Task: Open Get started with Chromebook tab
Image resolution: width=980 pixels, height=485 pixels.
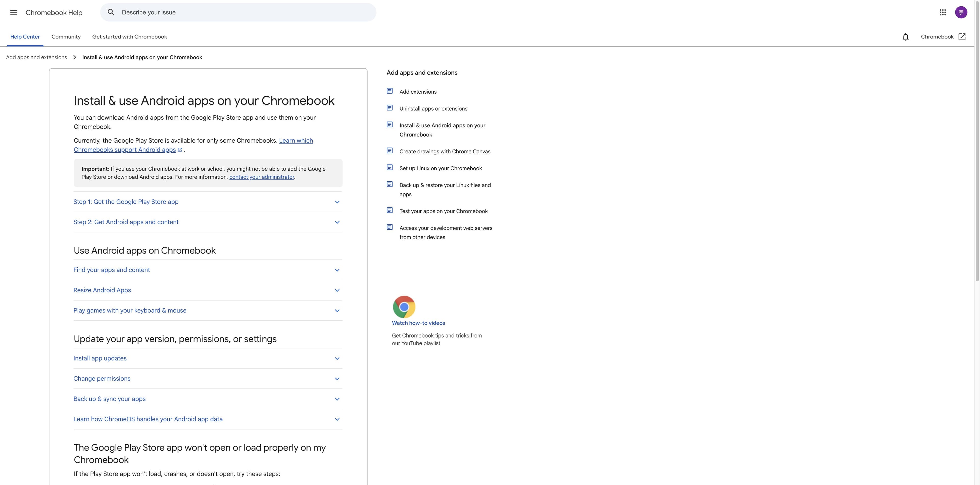Action: (x=130, y=36)
